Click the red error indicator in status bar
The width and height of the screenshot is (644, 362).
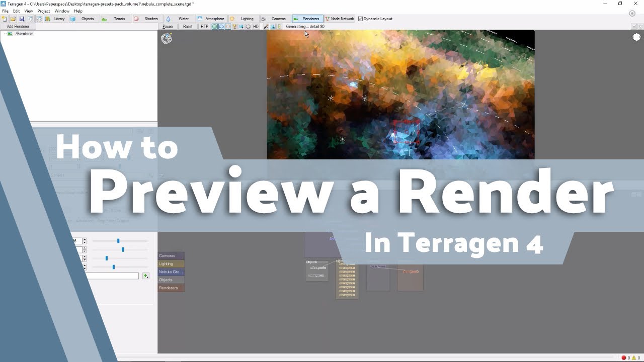click(624, 358)
